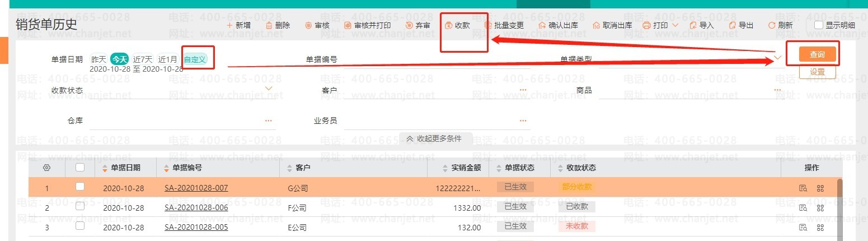
Task: Expand the 单据类型 document type dropdown
Action: pos(778,58)
